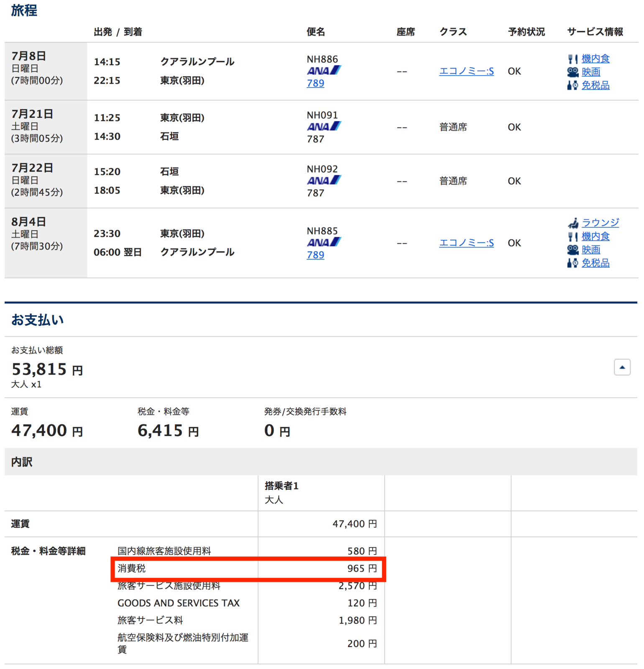
Task: Click the ANA logo beside NH092
Action: coord(324,180)
